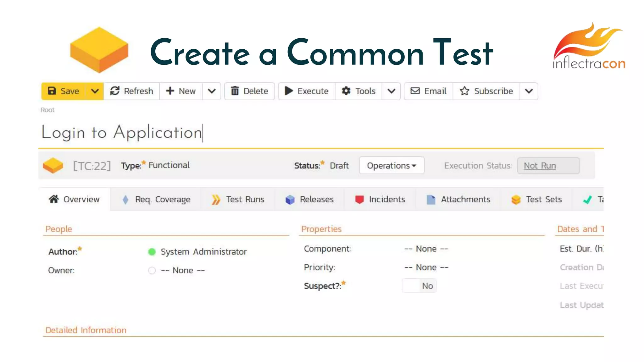Switch to the Test Sets tab
Screen dimensions: 644x362
coord(536,199)
